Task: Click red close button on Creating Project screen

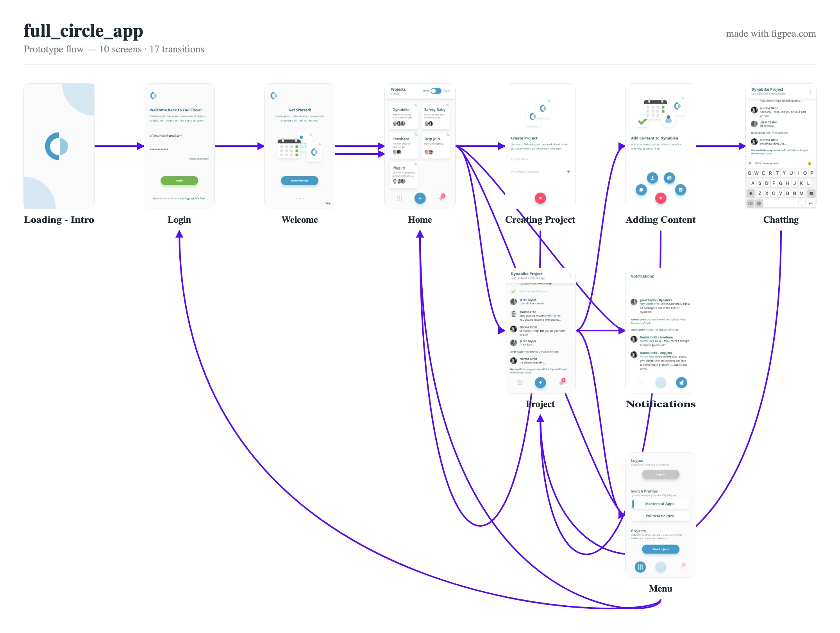Action: pos(540,198)
